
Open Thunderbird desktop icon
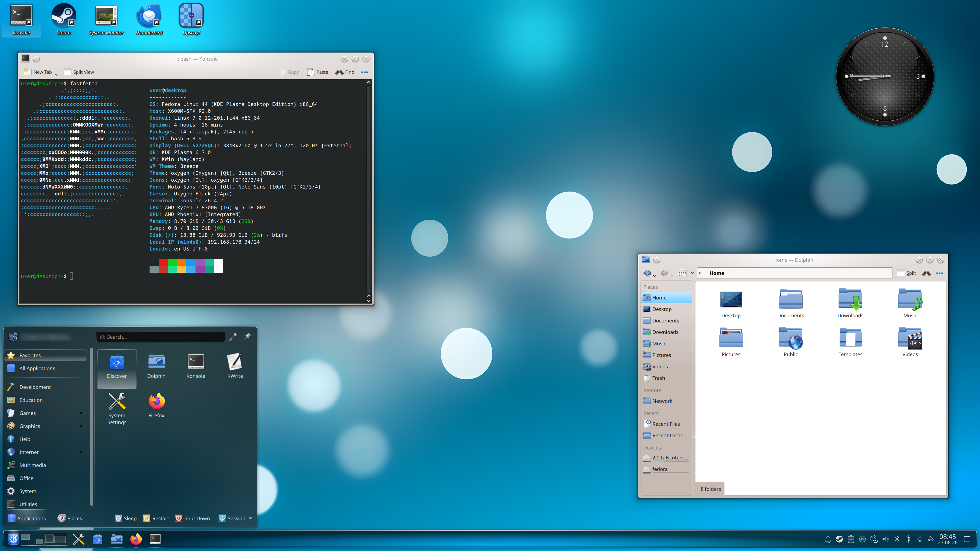coord(149,20)
